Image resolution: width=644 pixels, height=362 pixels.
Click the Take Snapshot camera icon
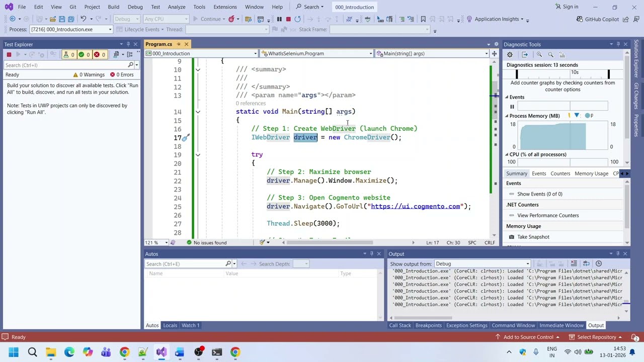pyautogui.click(x=512, y=237)
